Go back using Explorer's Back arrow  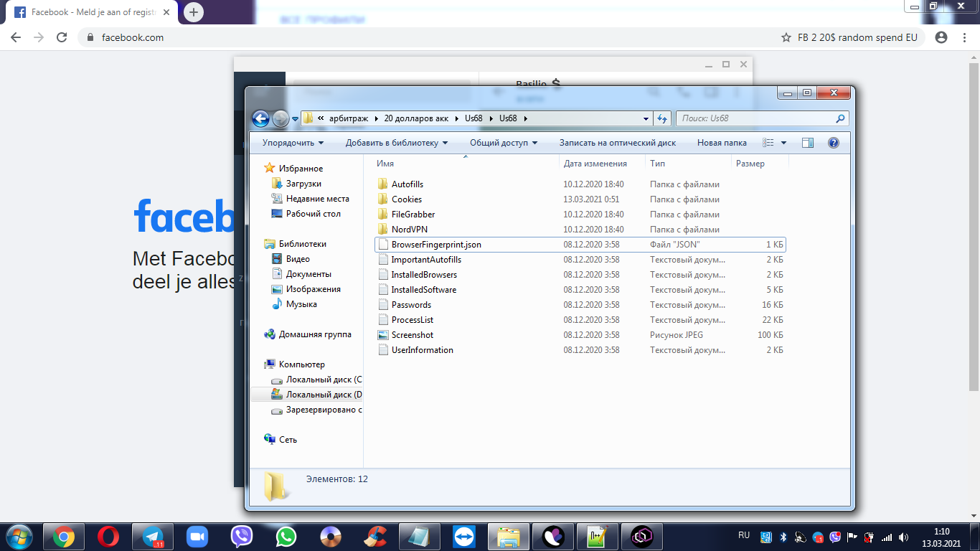(x=260, y=118)
